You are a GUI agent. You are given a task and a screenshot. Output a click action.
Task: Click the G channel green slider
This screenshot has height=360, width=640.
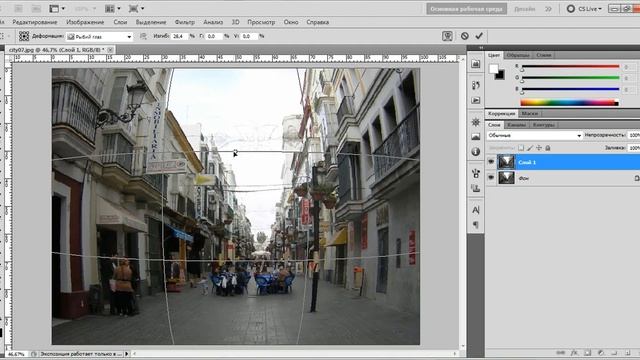(570, 77)
